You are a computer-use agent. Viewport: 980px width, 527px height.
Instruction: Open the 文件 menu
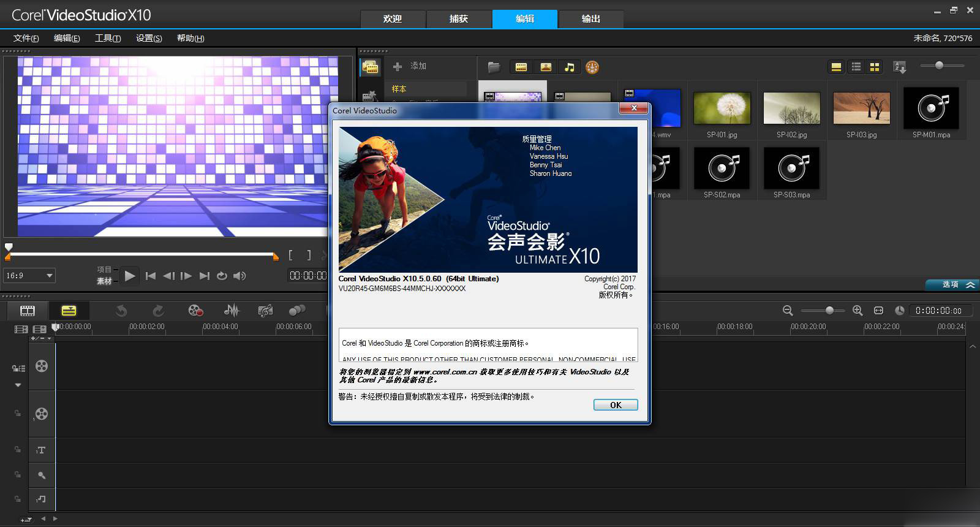click(x=26, y=38)
